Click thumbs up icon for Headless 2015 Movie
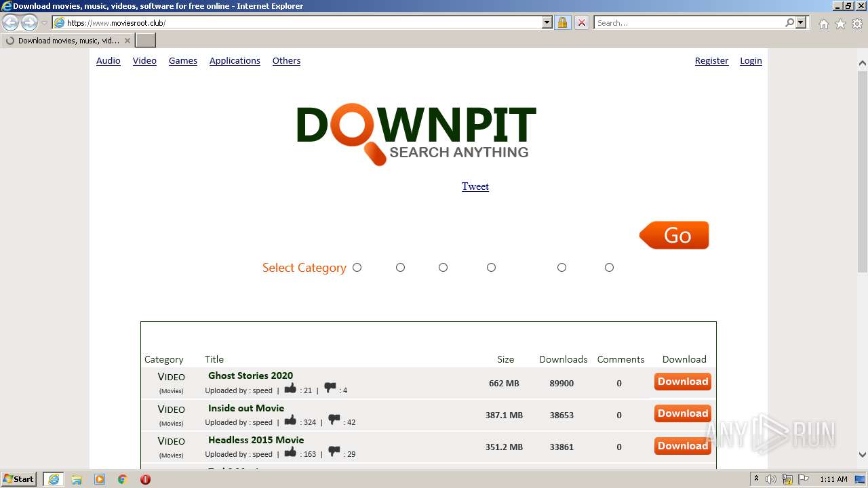 pos(290,452)
